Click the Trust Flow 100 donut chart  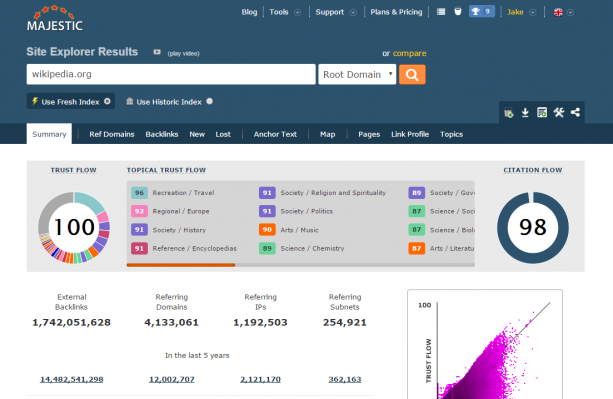pyautogui.click(x=74, y=227)
